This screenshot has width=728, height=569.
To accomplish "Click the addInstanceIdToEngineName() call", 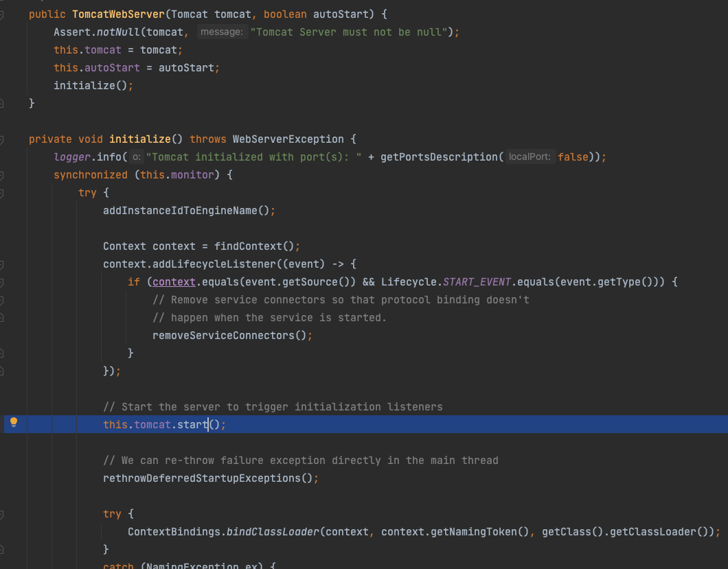I will pyautogui.click(x=186, y=211).
